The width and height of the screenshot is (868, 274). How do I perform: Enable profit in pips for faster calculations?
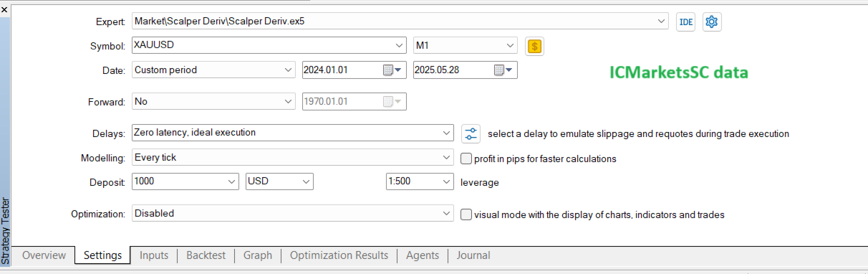point(466,159)
